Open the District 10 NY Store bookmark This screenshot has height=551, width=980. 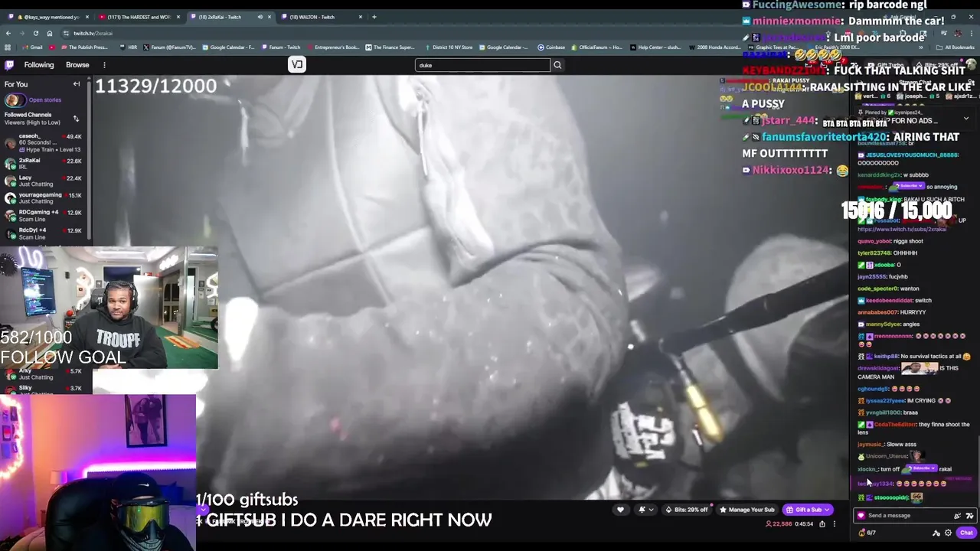[x=449, y=47]
